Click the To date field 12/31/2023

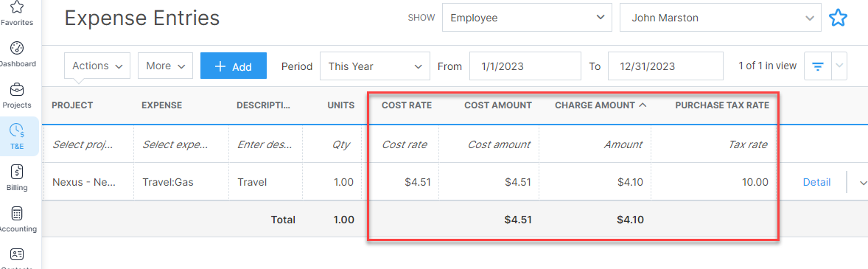(x=665, y=66)
